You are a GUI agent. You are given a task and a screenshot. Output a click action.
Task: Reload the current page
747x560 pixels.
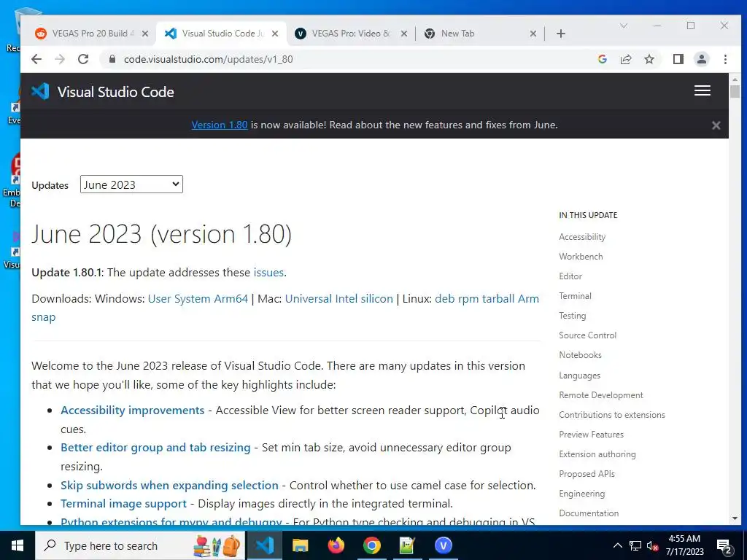coord(83,59)
